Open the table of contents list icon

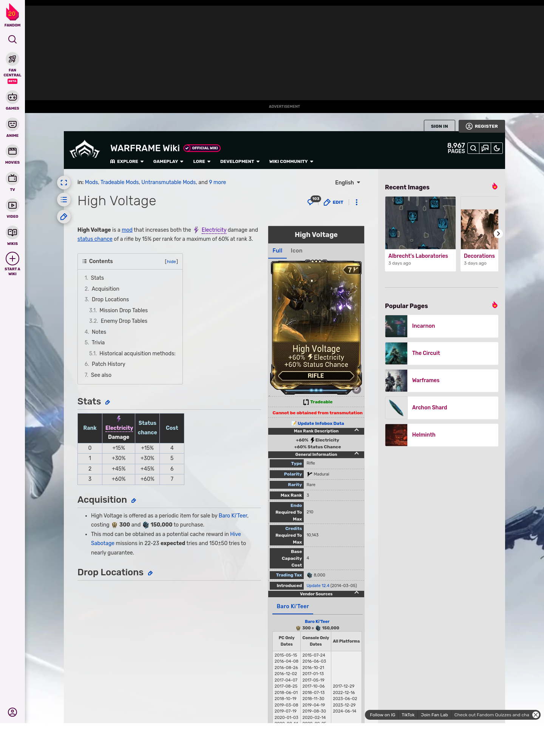click(64, 200)
